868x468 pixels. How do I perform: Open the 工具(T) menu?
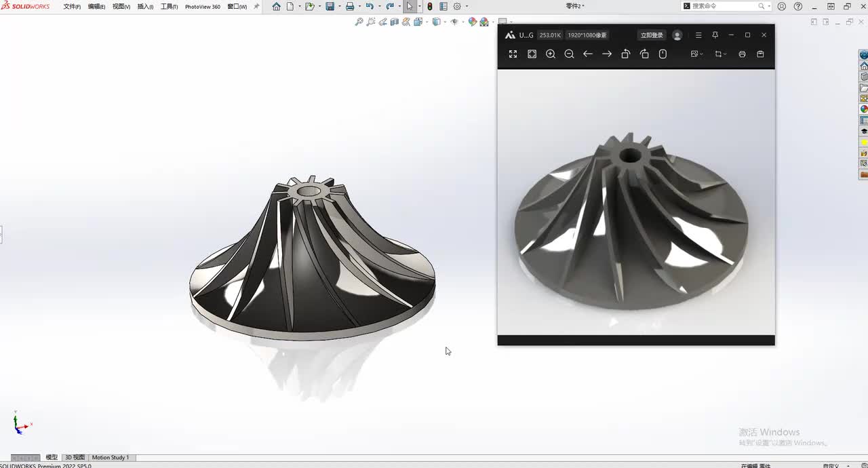coord(169,7)
